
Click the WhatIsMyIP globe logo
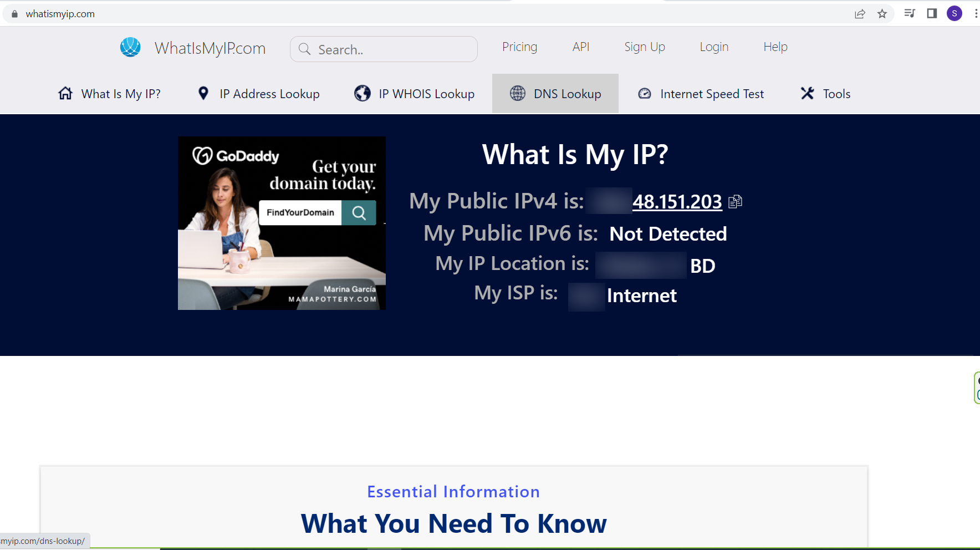click(x=130, y=47)
